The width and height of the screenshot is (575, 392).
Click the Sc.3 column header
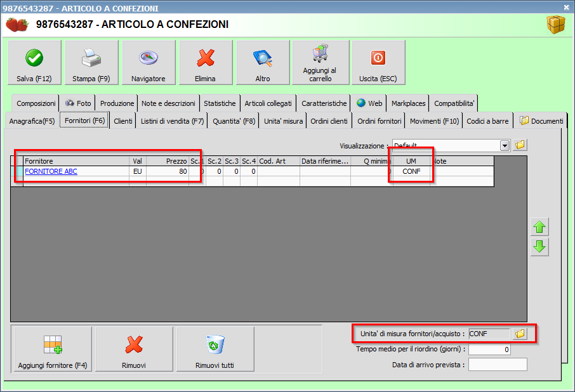pos(232,161)
